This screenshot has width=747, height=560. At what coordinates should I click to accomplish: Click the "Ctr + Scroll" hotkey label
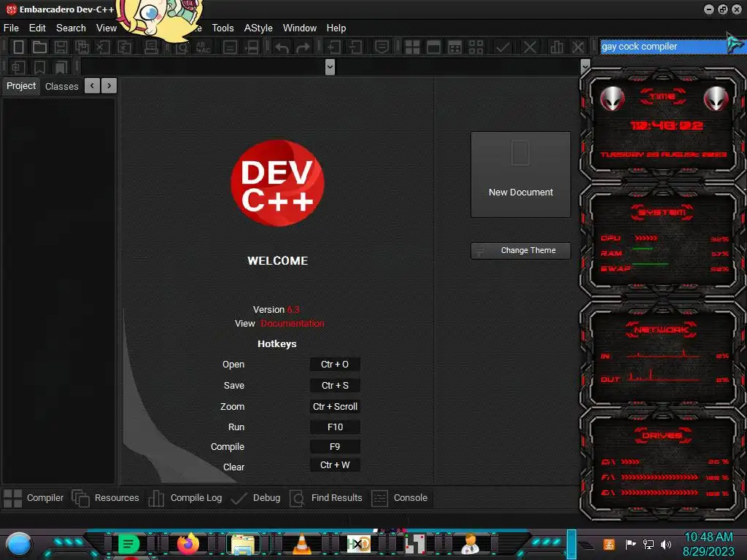click(x=335, y=407)
